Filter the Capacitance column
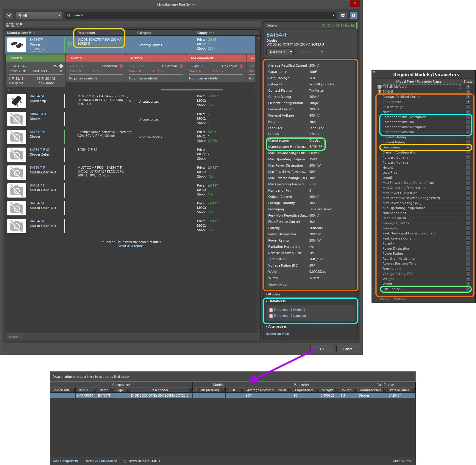Screen dimensions: 476x465 317,390
